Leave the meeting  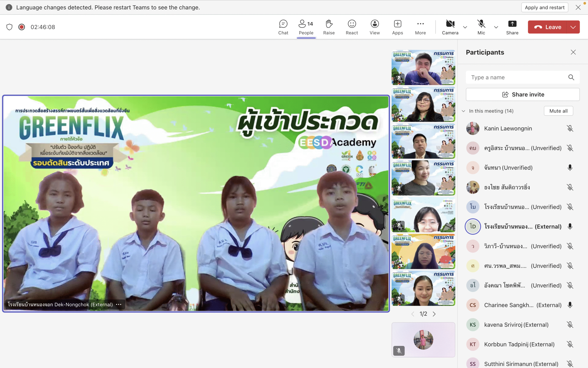pyautogui.click(x=547, y=27)
